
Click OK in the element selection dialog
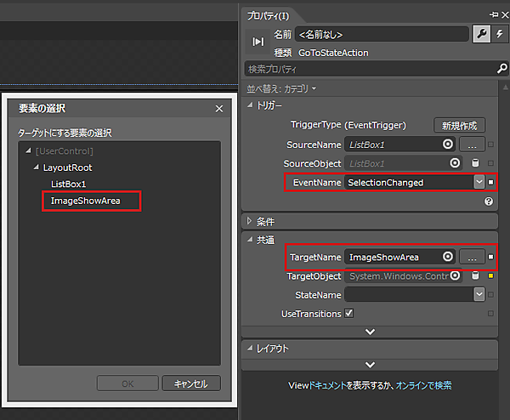tap(127, 383)
